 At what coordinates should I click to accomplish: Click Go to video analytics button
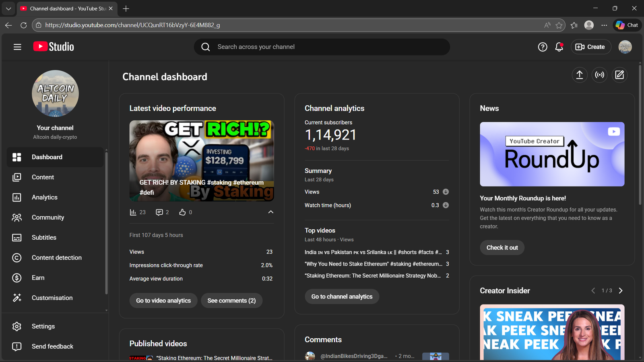(163, 300)
